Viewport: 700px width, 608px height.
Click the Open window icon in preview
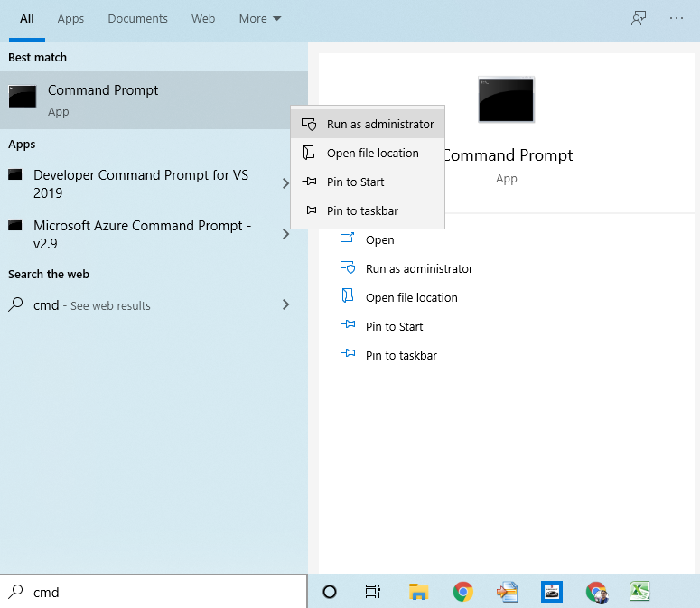pyautogui.click(x=348, y=238)
